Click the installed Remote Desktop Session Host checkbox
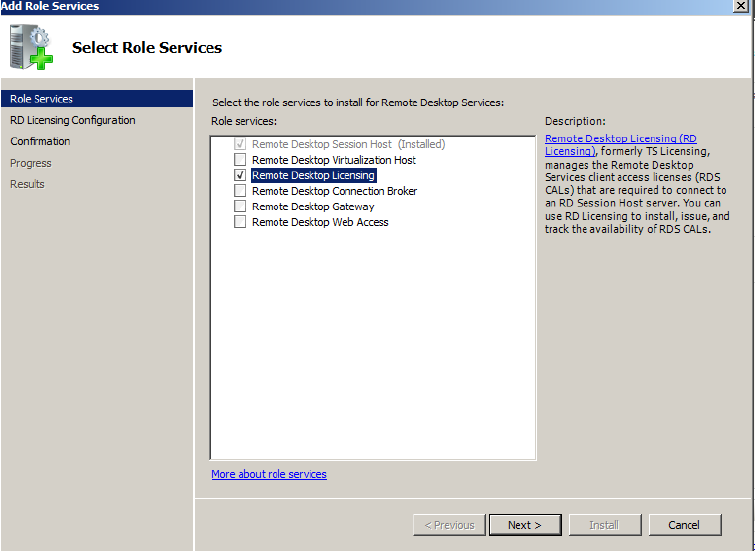The image size is (755, 551). 240,144
